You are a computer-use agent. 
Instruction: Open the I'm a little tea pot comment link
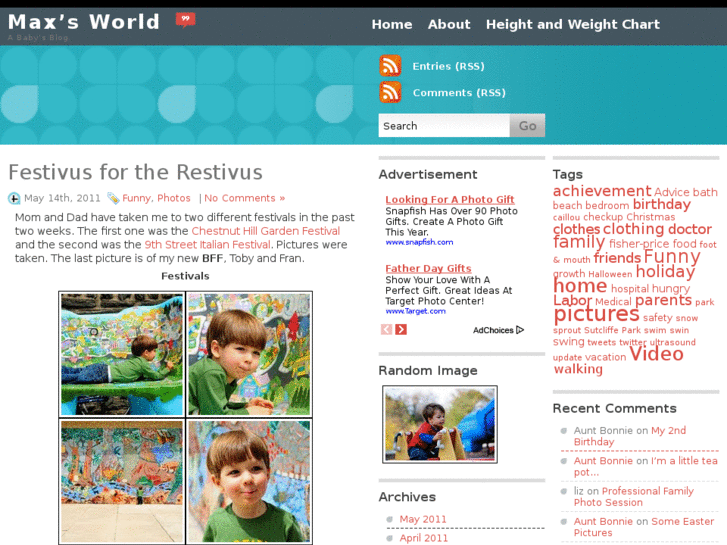tap(645, 466)
